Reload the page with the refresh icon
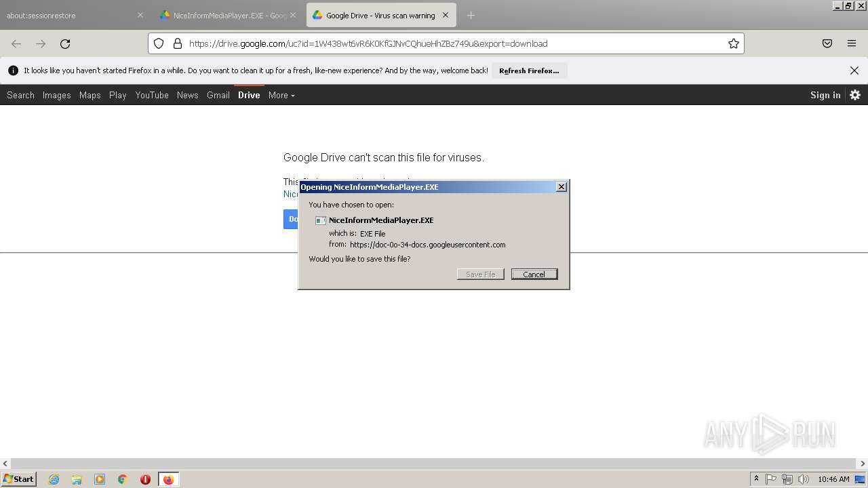 click(x=65, y=43)
